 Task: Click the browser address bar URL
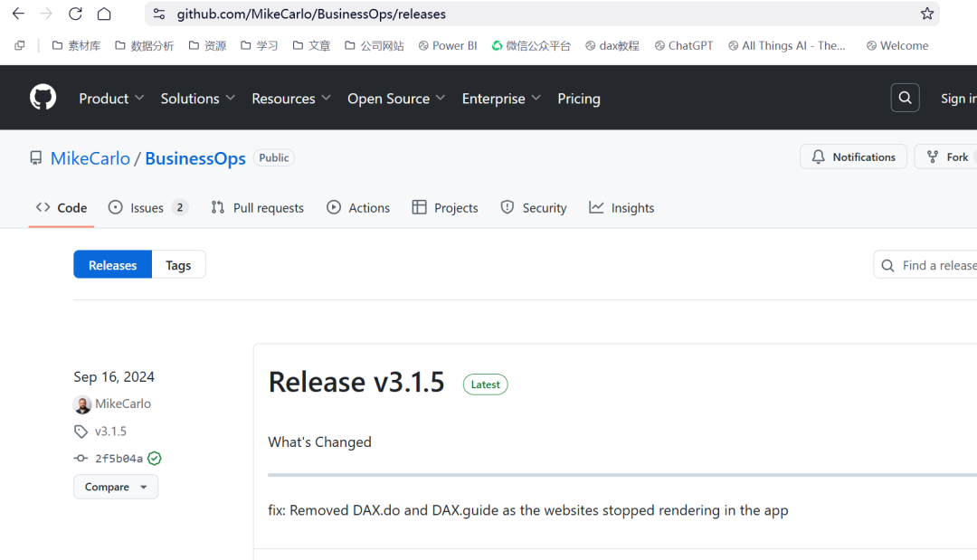click(x=311, y=14)
